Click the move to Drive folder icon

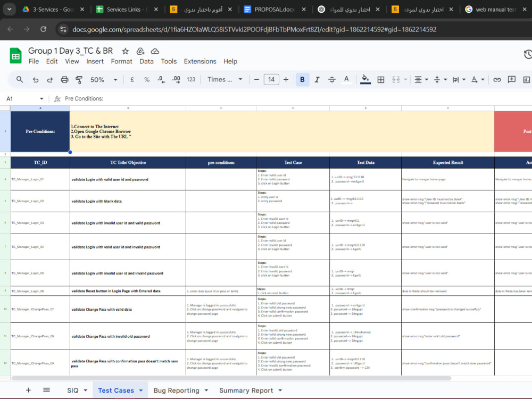[140, 51]
